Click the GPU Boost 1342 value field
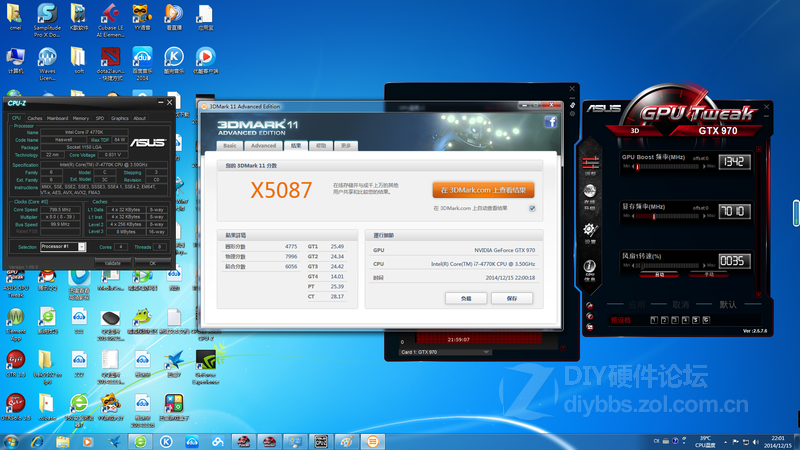The image size is (800, 450). 735,162
